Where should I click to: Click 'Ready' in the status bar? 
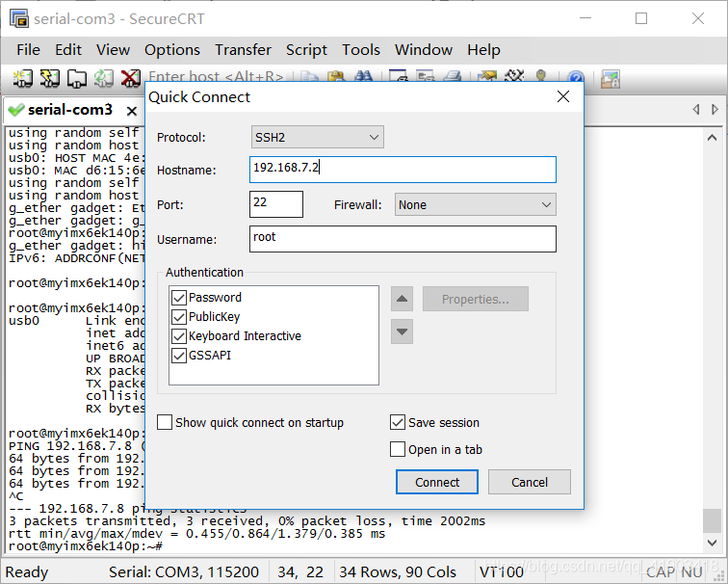[x=26, y=571]
